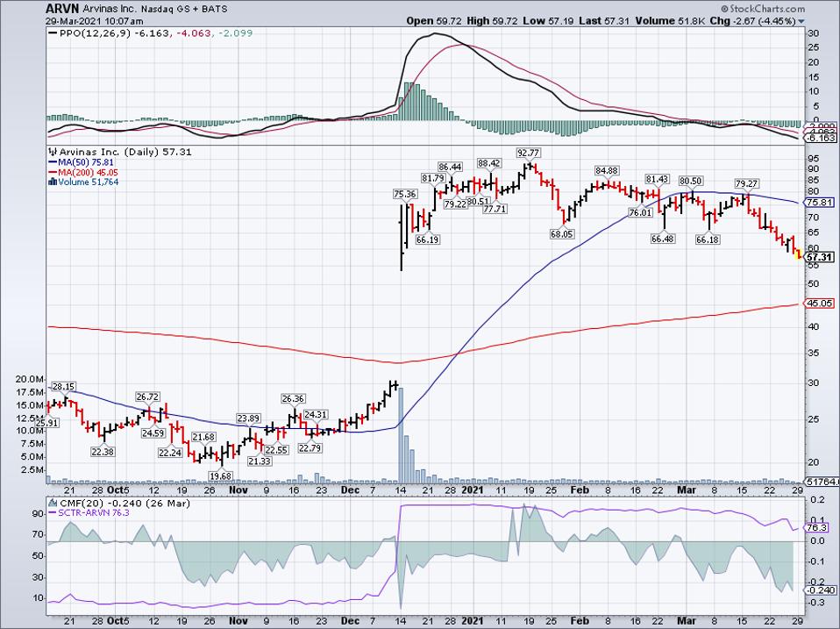Screen dimensions: 840x629
Task: Click the 23.89 price label
Action: click(249, 418)
